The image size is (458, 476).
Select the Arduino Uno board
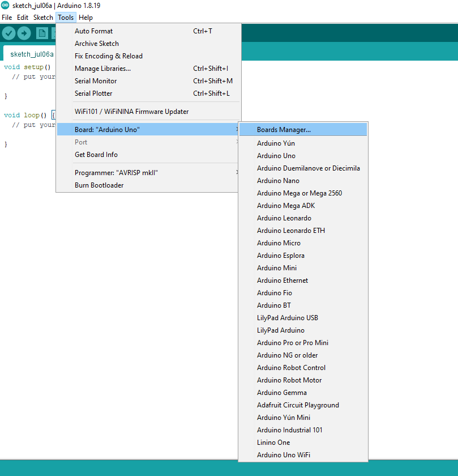[x=303, y=156]
